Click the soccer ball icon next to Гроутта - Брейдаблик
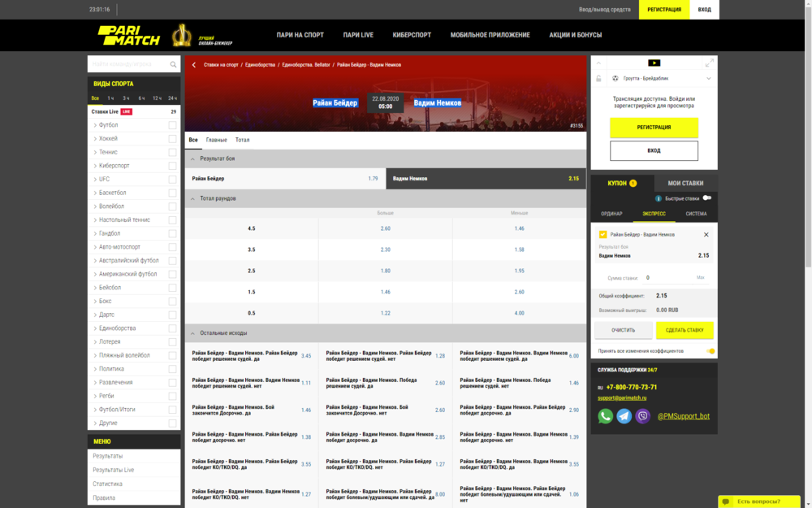812x508 pixels. point(615,78)
